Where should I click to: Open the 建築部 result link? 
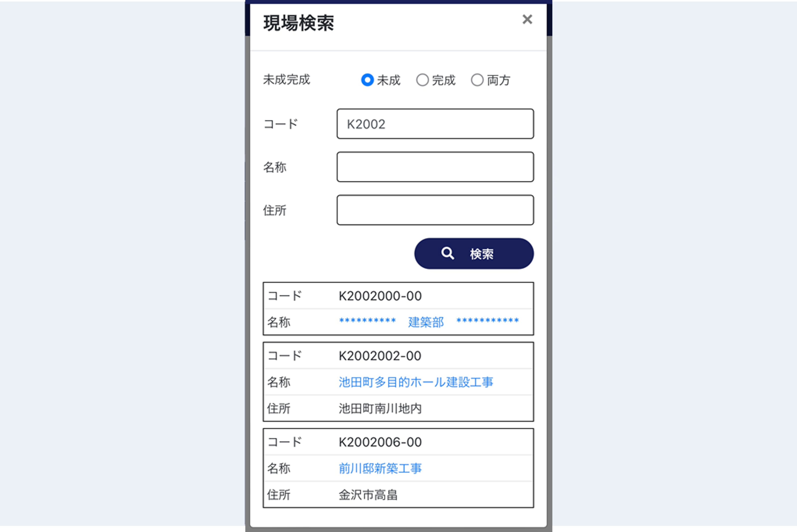click(x=426, y=322)
